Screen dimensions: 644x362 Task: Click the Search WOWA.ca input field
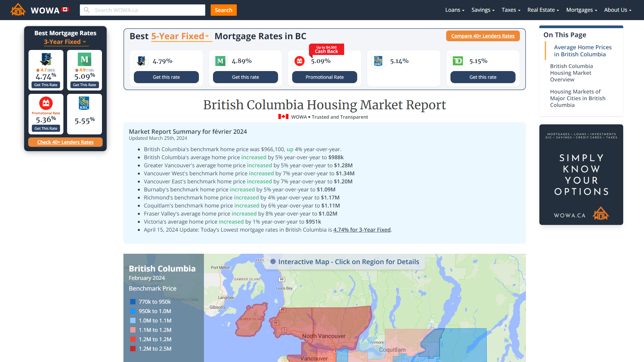[143, 10]
